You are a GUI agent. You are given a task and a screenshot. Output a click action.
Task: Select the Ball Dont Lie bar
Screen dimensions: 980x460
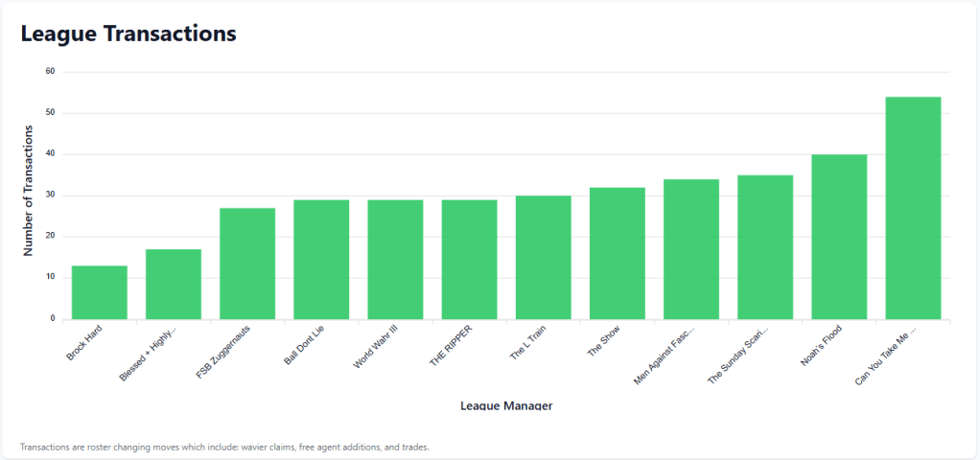coord(321,260)
